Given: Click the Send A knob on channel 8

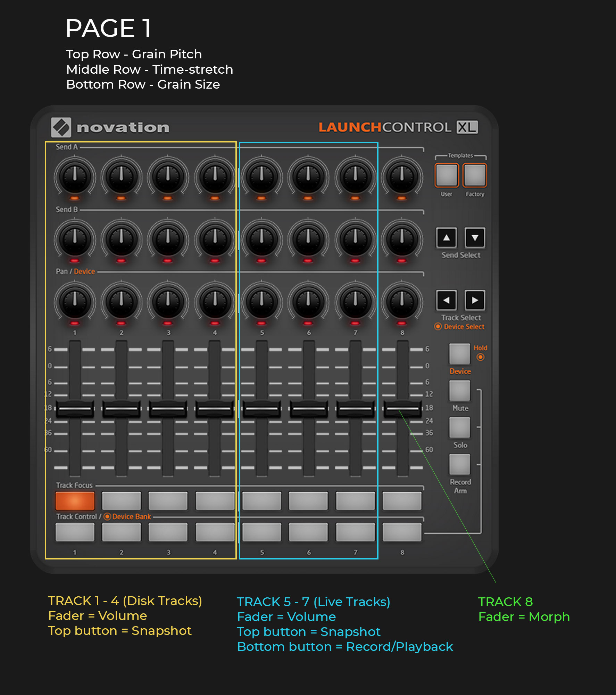Looking at the screenshot, I should pyautogui.click(x=402, y=177).
